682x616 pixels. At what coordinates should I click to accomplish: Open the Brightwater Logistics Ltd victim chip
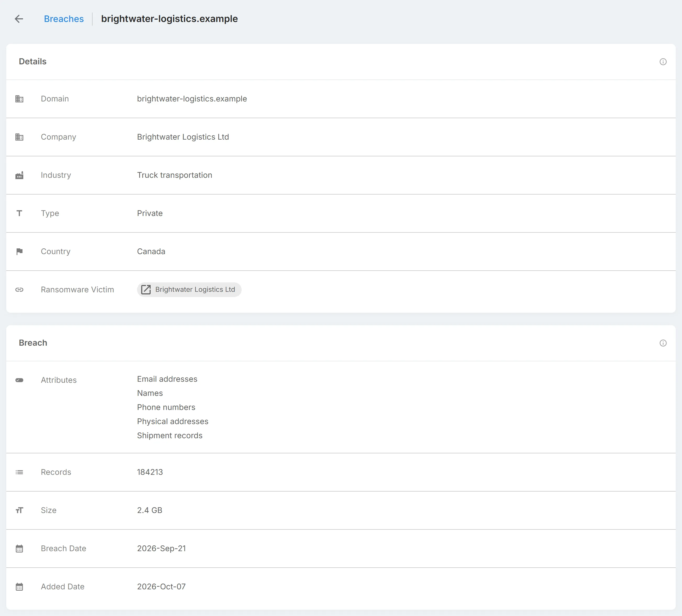189,289
